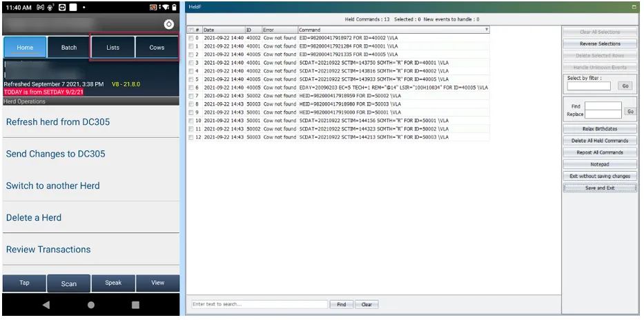Viewport: 644px width, 320px height.
Task: Click Save and Exit button
Action: click(600, 188)
